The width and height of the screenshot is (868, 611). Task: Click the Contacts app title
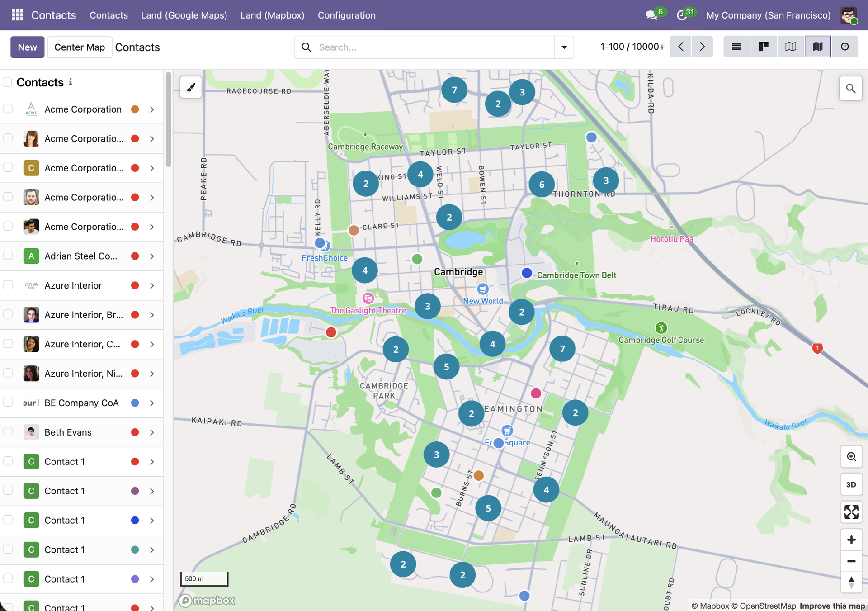(53, 15)
